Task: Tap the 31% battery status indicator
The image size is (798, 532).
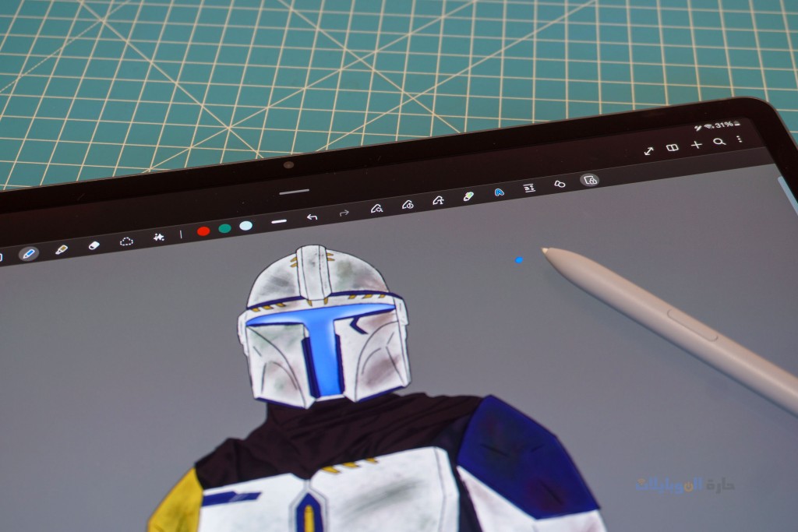Action: (x=727, y=125)
